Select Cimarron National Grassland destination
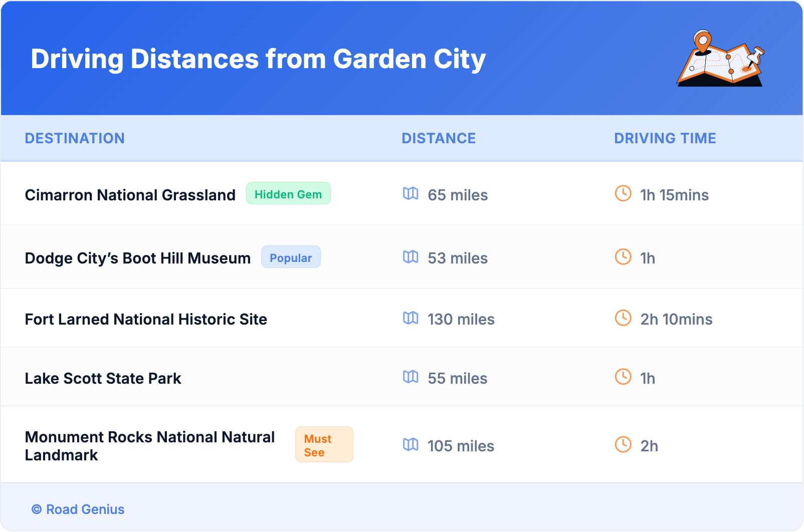804x532 pixels. point(130,195)
